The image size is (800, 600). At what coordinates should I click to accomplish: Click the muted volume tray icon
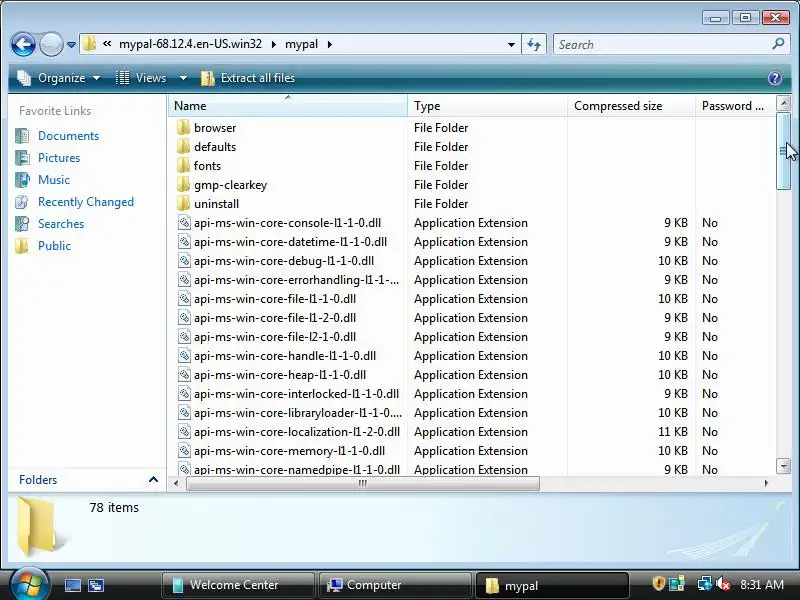coord(722,584)
